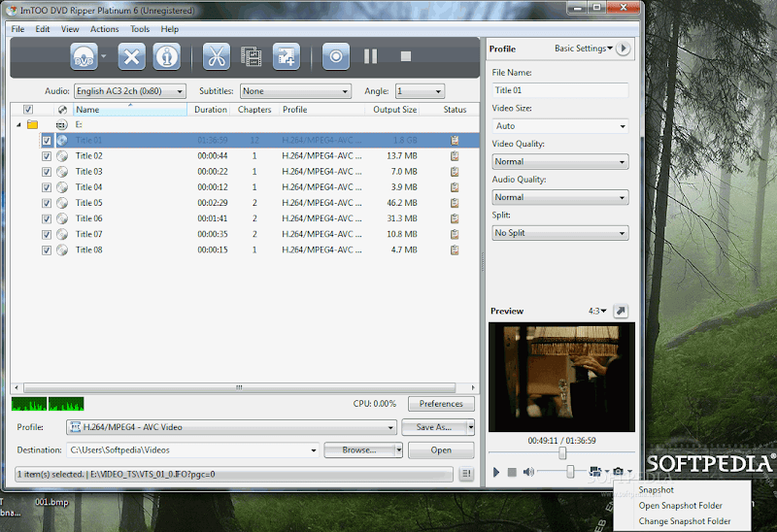Open the log icon in status bar
This screenshot has height=532, width=777.
tap(466, 474)
